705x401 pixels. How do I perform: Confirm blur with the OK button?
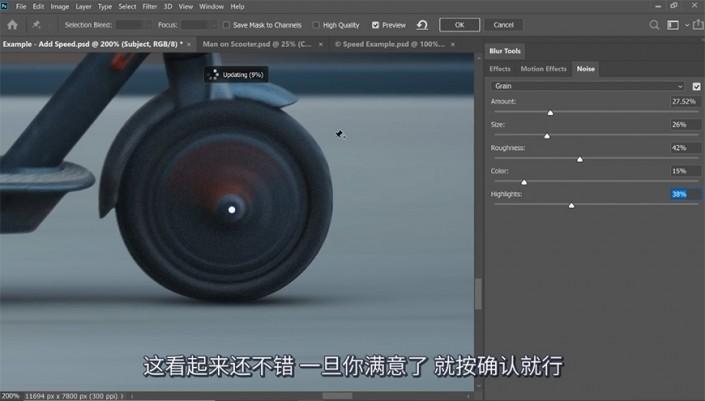tap(460, 25)
